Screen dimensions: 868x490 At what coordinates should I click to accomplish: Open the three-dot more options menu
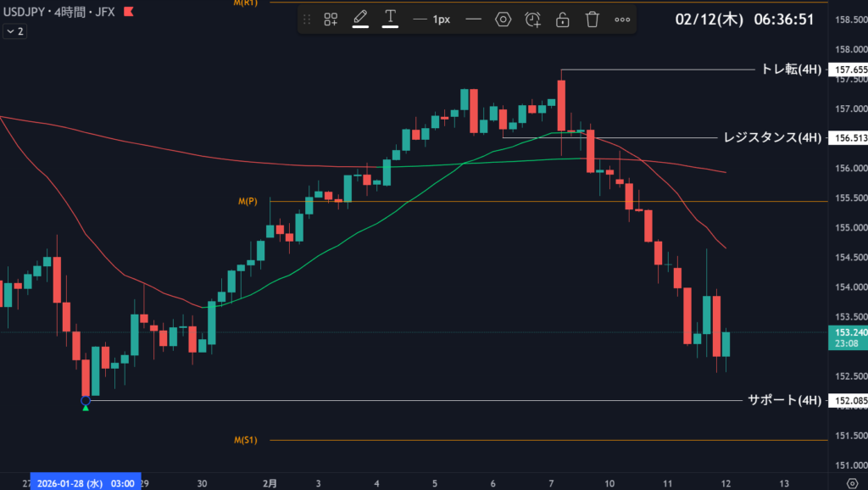[622, 19]
